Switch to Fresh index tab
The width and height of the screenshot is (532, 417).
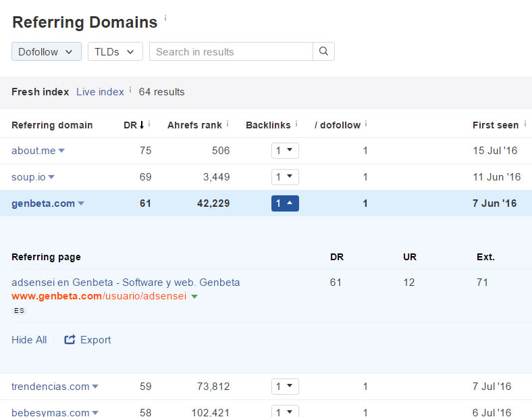click(x=40, y=92)
